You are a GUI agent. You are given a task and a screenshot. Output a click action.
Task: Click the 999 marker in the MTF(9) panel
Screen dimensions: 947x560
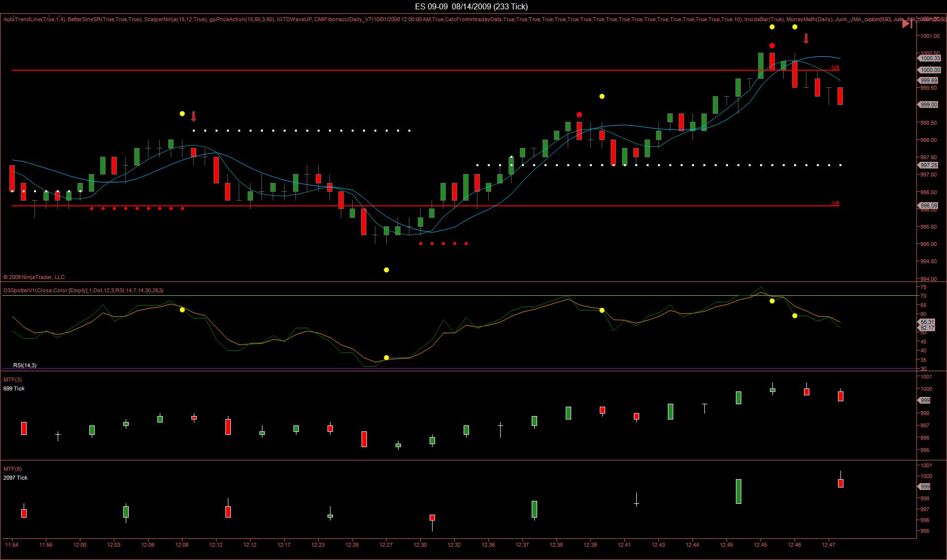924,487
